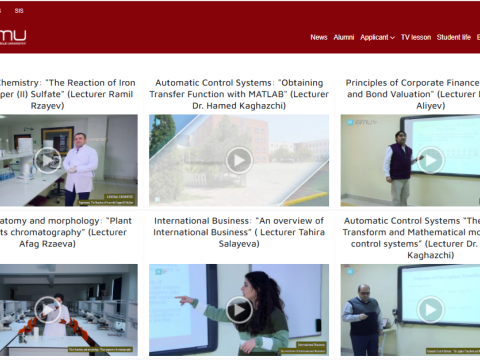Expand the Applicant dropdown menu
The height and width of the screenshot is (360, 480).
tap(377, 37)
